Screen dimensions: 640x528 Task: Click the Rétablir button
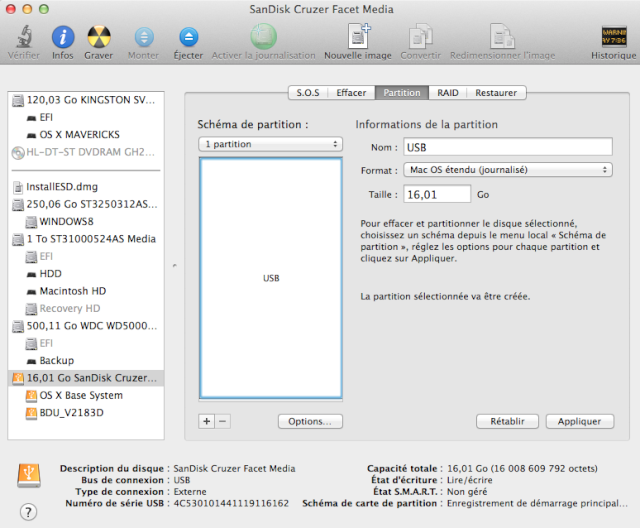[507, 421]
